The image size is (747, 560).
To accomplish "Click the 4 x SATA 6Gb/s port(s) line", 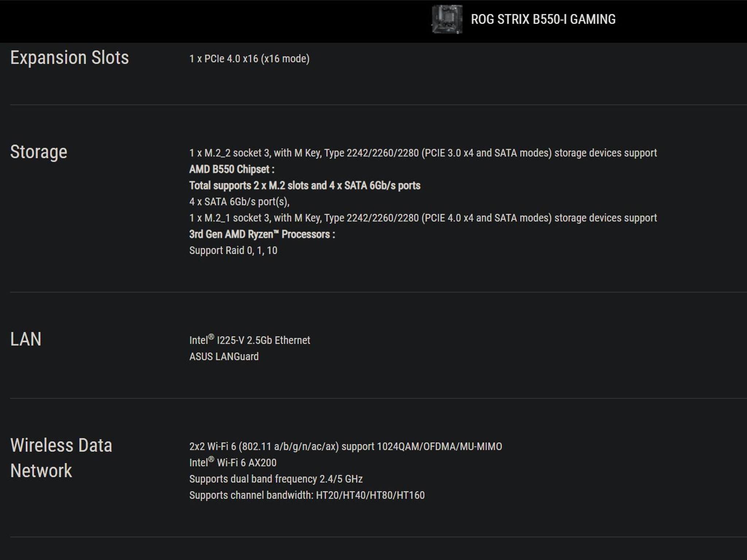I will pyautogui.click(x=239, y=202).
